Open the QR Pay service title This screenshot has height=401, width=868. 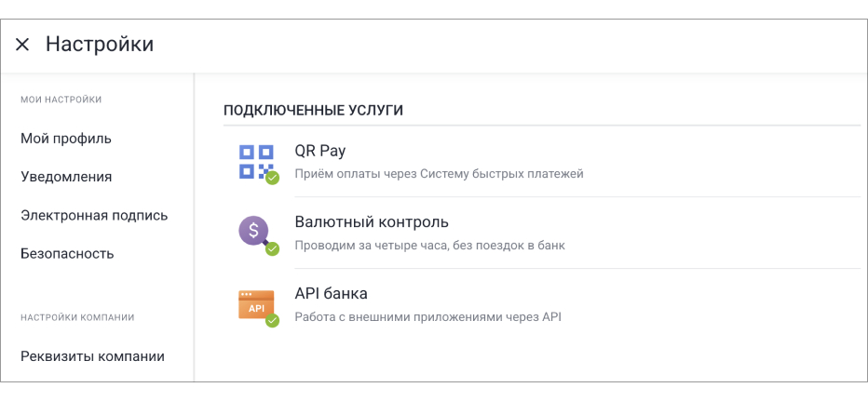coord(319,151)
